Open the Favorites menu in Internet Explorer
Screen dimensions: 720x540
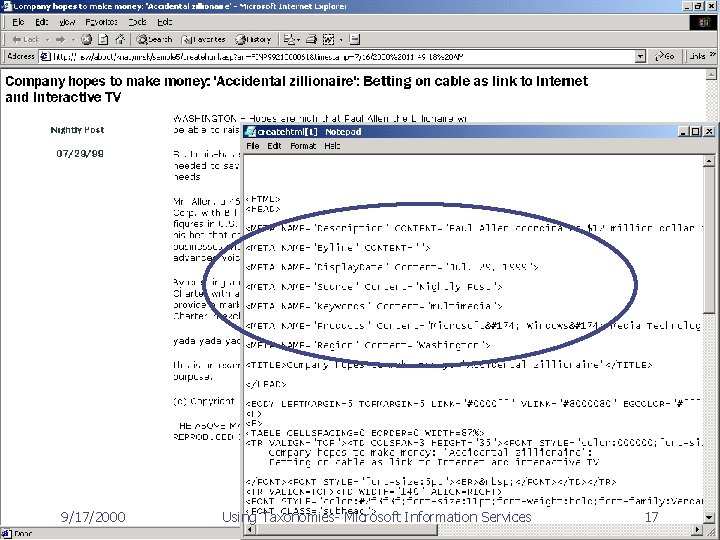pyautogui.click(x=101, y=22)
